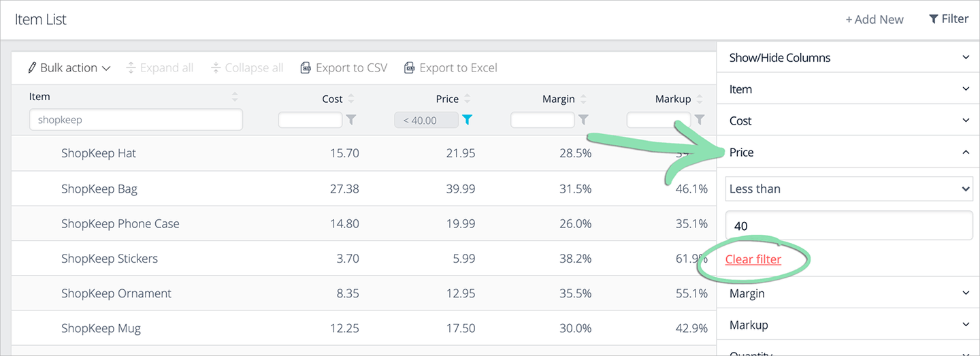Image resolution: width=980 pixels, height=356 pixels.
Task: Click the active blue Price funnel icon
Action: (467, 120)
